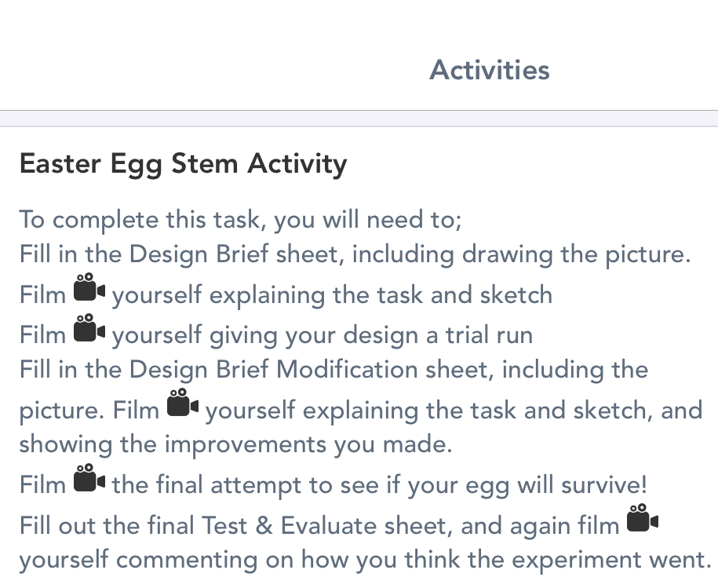Select the 'Easter Egg Stem Activity' heading
The height and width of the screenshot is (588, 718).
pyautogui.click(x=183, y=164)
